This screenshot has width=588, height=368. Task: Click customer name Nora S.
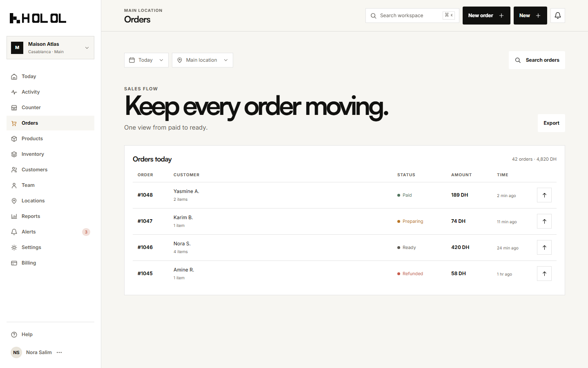(x=182, y=244)
